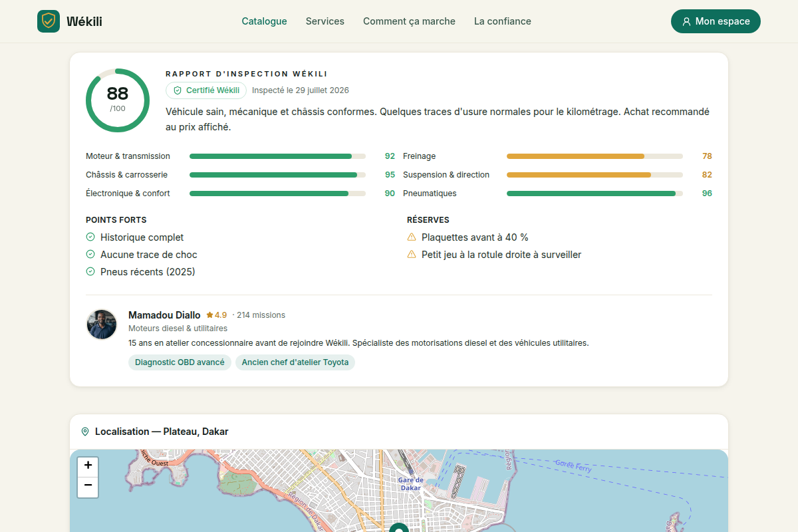The width and height of the screenshot is (798, 532).
Task: Click the Suspension & direction score value 82
Action: (x=707, y=175)
